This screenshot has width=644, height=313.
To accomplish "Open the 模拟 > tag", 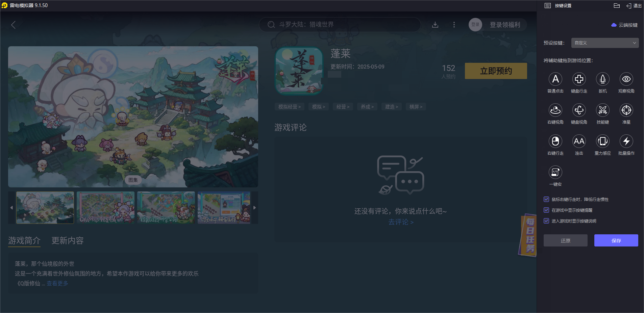I will click(x=319, y=107).
